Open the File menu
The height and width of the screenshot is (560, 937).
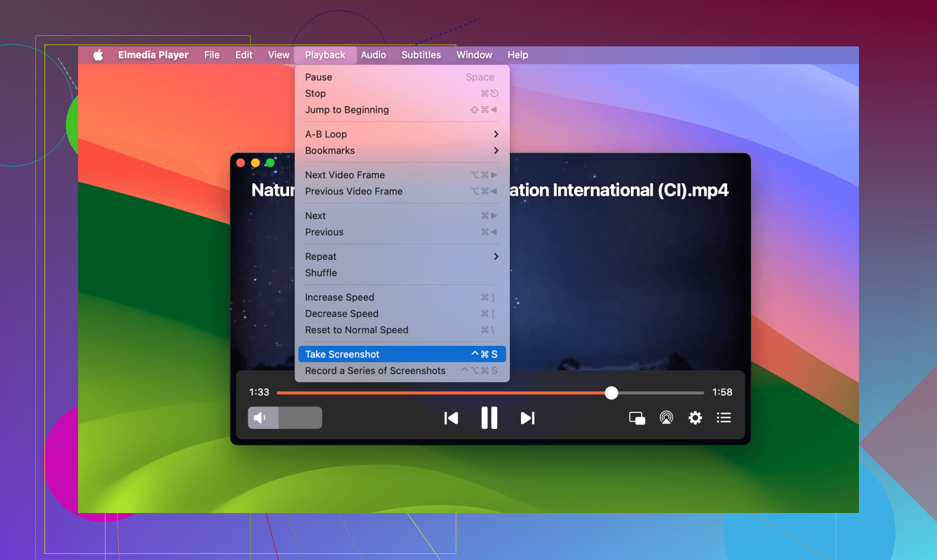[x=212, y=55]
